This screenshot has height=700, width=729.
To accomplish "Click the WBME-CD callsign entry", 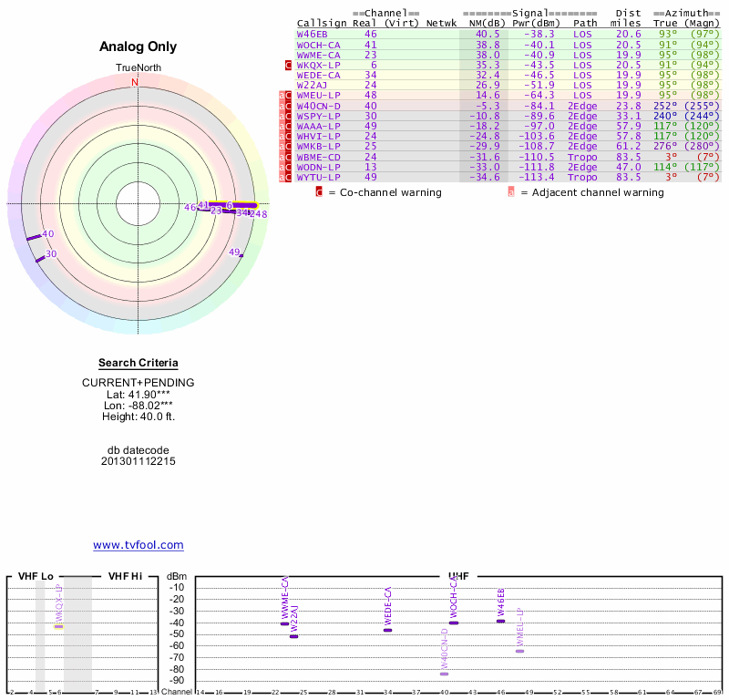I will tap(319, 156).
